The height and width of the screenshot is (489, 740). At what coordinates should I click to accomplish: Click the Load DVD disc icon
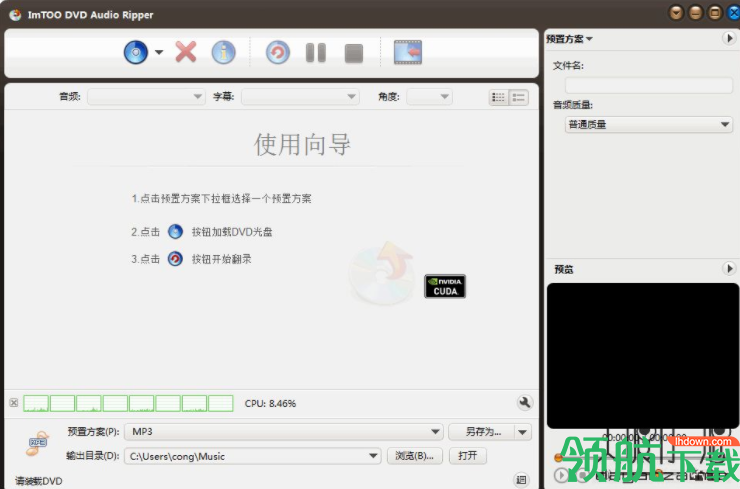point(136,52)
